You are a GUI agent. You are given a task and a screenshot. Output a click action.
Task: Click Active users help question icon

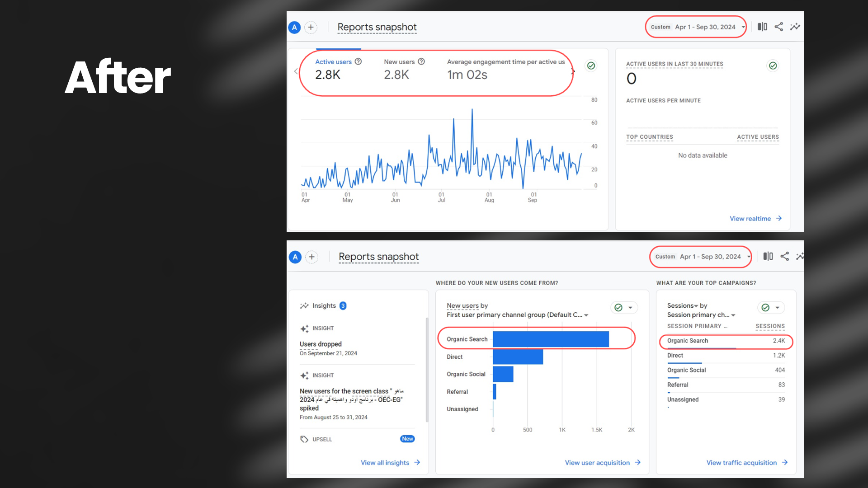tap(358, 61)
